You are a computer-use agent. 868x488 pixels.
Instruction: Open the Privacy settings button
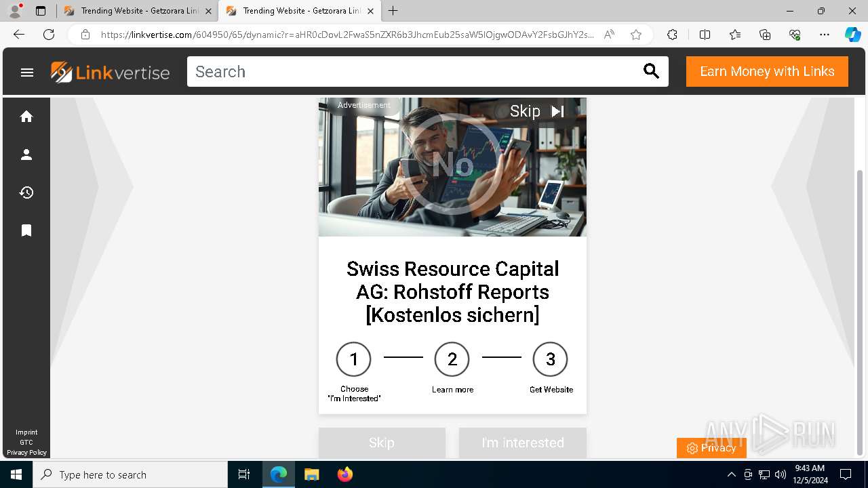pos(711,448)
